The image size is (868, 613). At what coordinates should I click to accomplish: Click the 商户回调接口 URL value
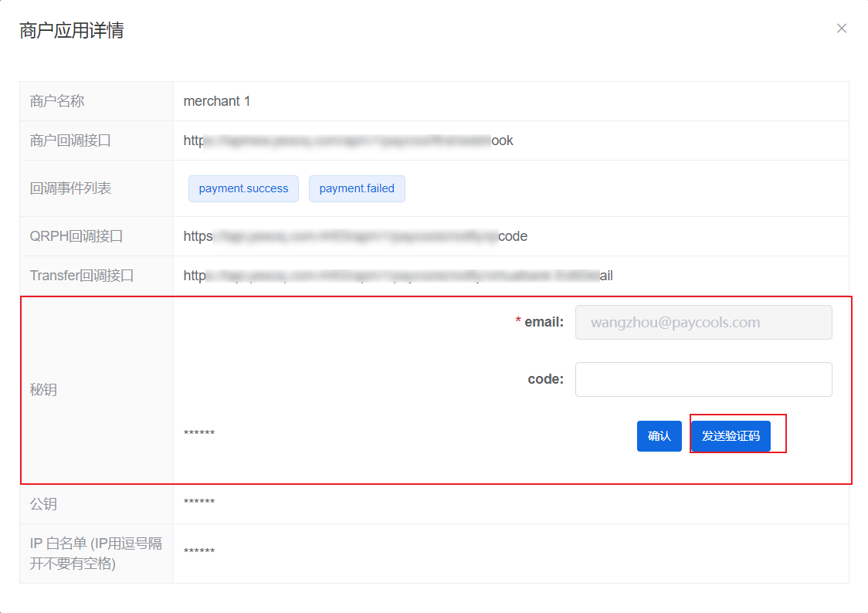(348, 141)
